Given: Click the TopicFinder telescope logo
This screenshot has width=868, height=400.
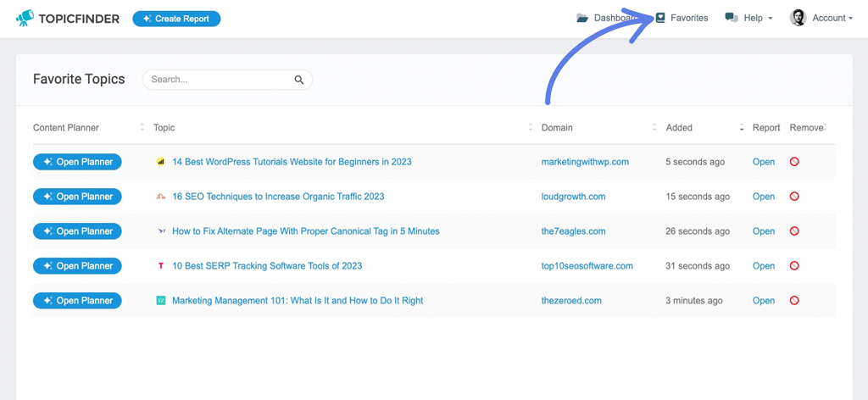Looking at the screenshot, I should 25,19.
